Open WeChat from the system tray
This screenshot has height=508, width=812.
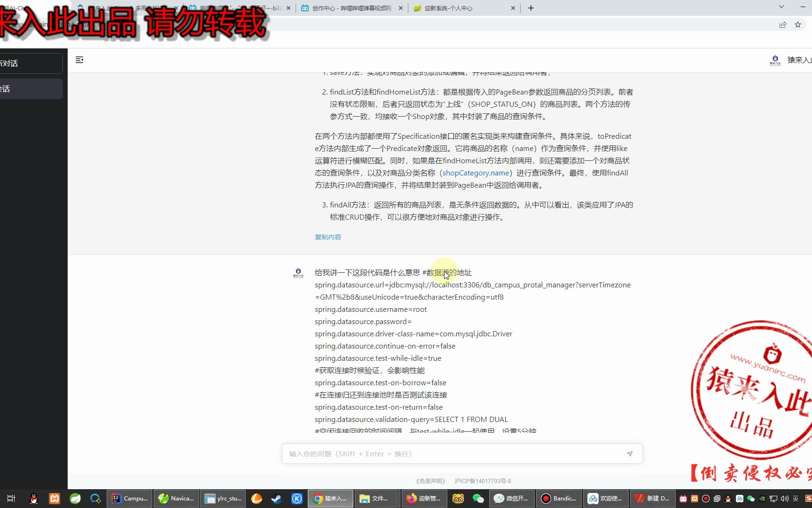click(x=750, y=499)
